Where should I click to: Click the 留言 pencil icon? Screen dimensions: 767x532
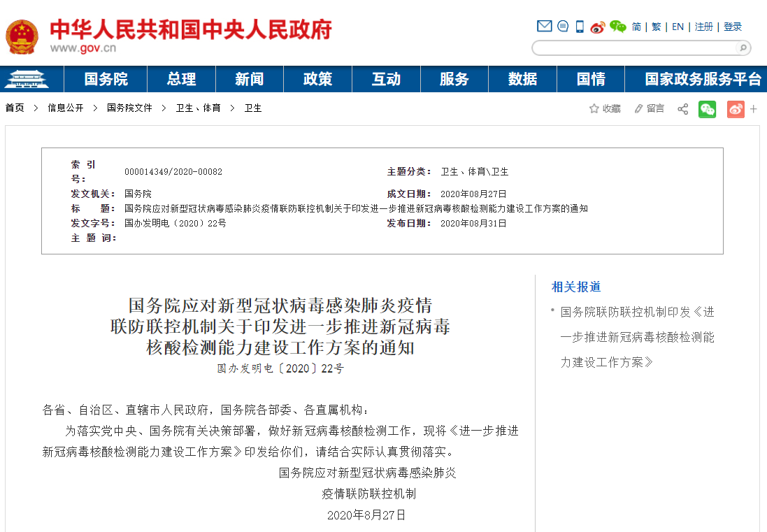point(638,108)
